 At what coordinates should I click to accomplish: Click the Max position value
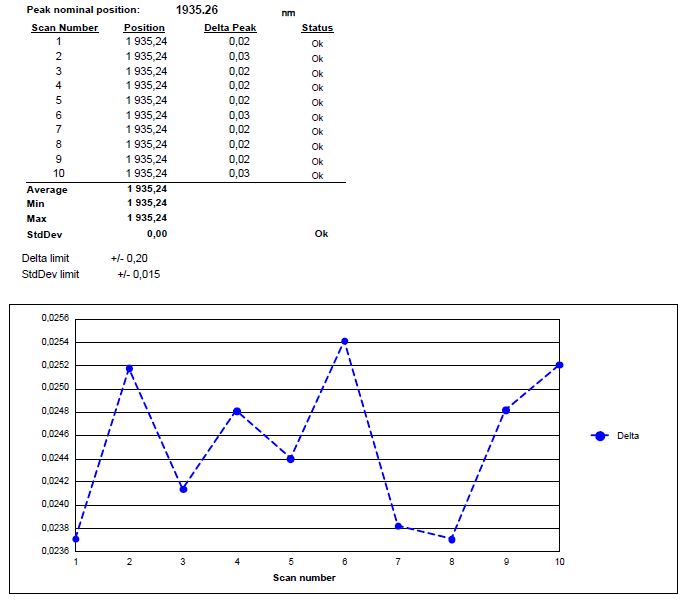pos(147,218)
